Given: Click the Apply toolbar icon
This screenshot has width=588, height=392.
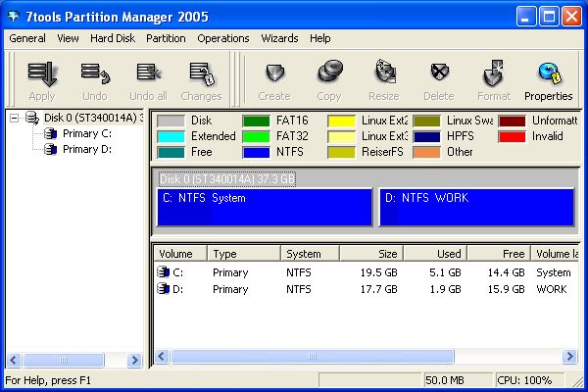Looking at the screenshot, I should [42, 78].
